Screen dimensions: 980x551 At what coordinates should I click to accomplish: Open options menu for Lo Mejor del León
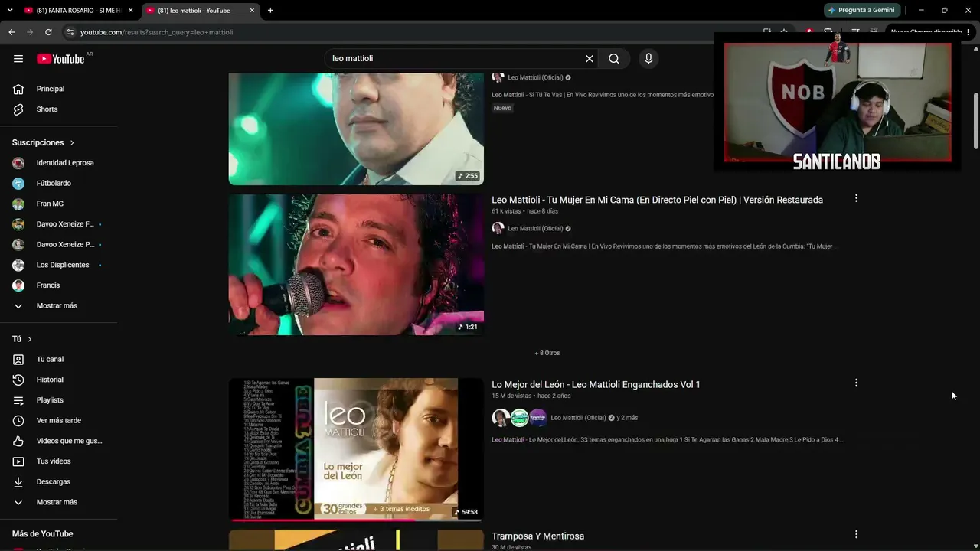pos(856,383)
